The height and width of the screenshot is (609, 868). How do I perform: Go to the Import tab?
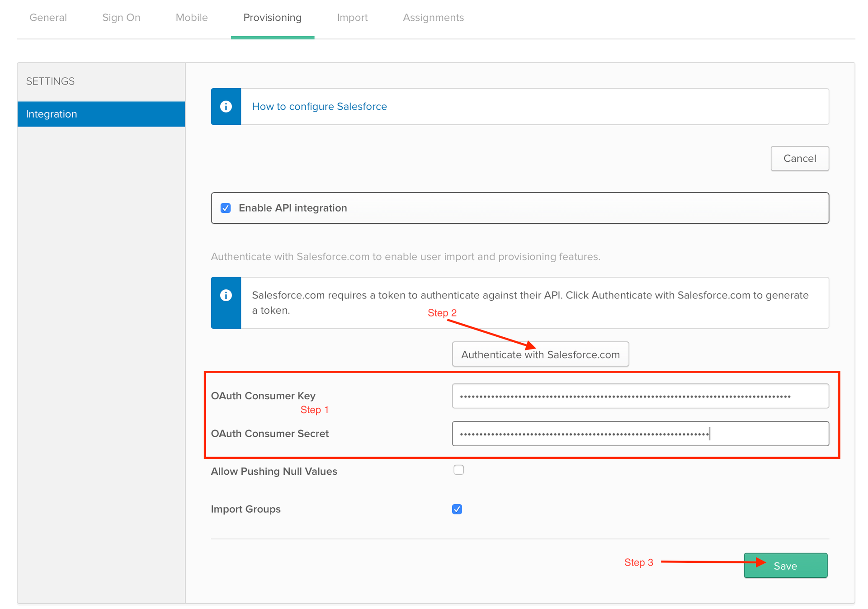click(x=352, y=18)
